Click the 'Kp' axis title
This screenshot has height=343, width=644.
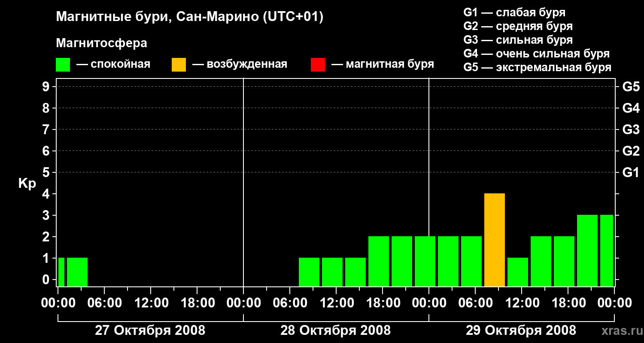tap(27, 183)
